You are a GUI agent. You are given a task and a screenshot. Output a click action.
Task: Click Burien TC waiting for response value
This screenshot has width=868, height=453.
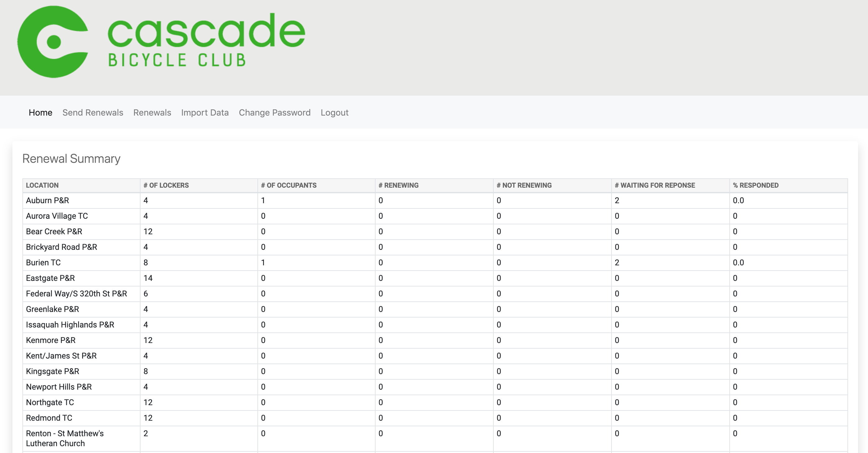tap(616, 263)
